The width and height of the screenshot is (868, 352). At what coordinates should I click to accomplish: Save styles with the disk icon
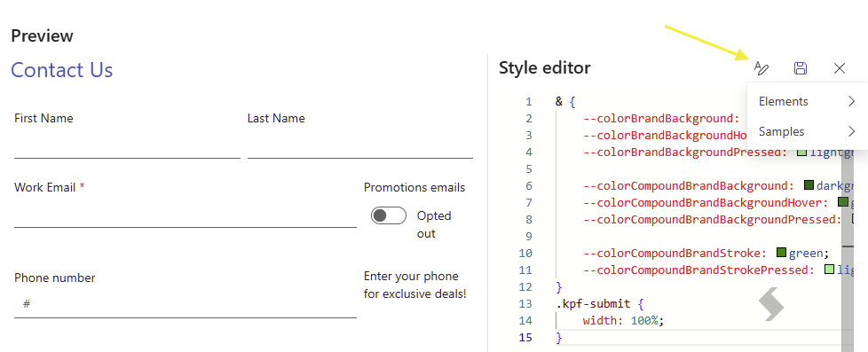(801, 68)
